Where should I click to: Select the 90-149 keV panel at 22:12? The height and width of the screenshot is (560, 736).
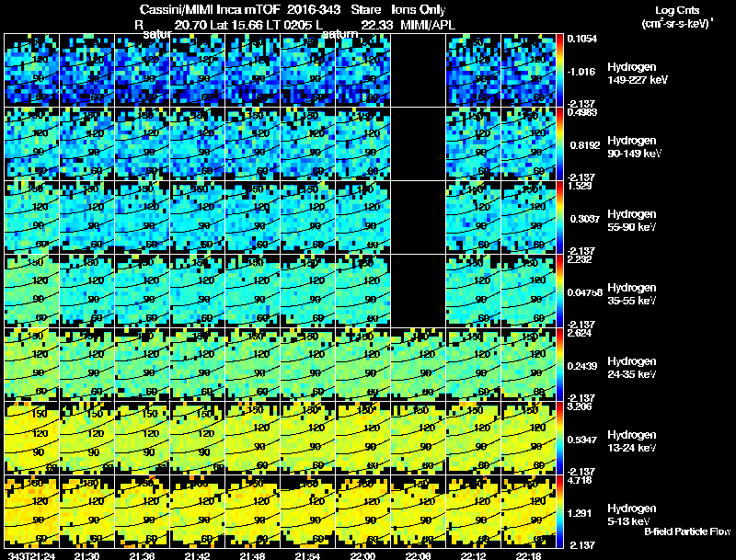pos(473,143)
